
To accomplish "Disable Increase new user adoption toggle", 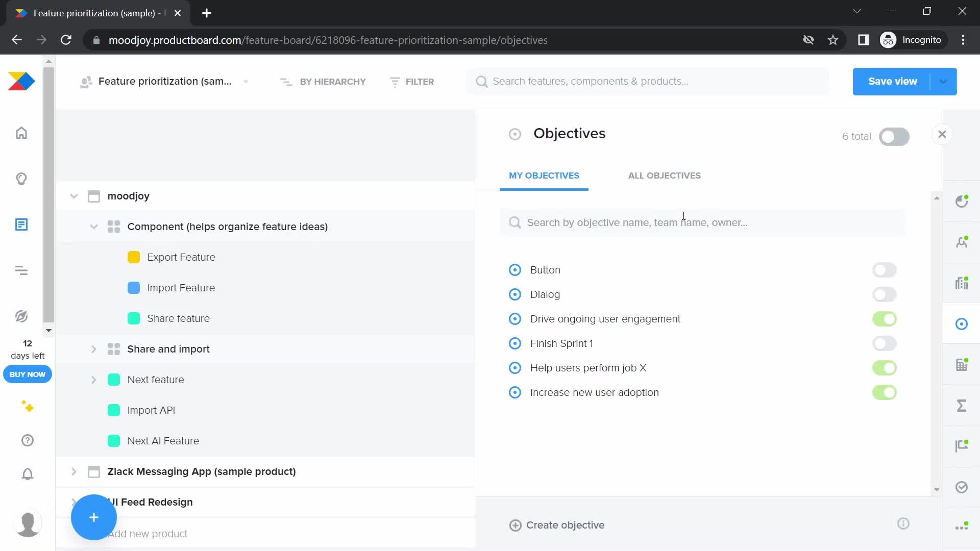I will pyautogui.click(x=885, y=392).
